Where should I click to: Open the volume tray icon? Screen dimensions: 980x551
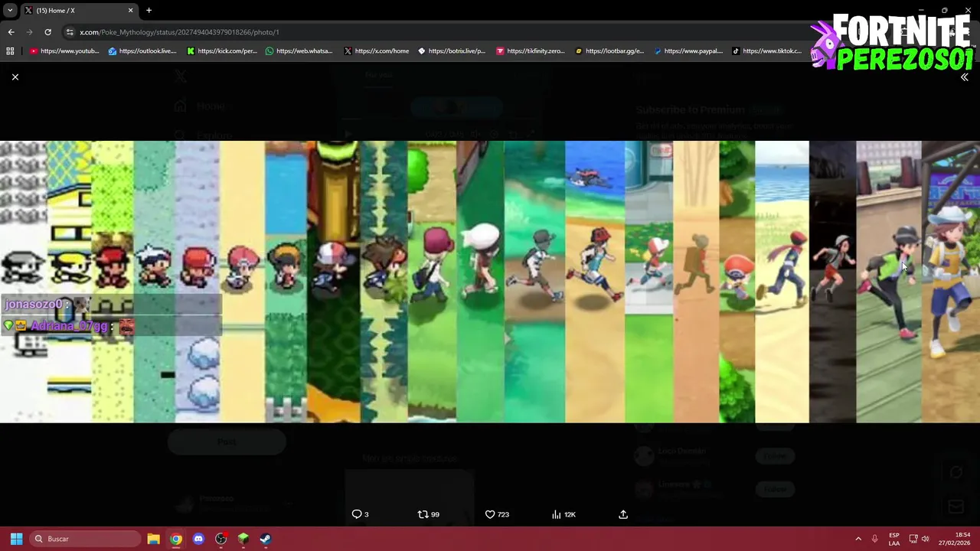click(x=925, y=539)
